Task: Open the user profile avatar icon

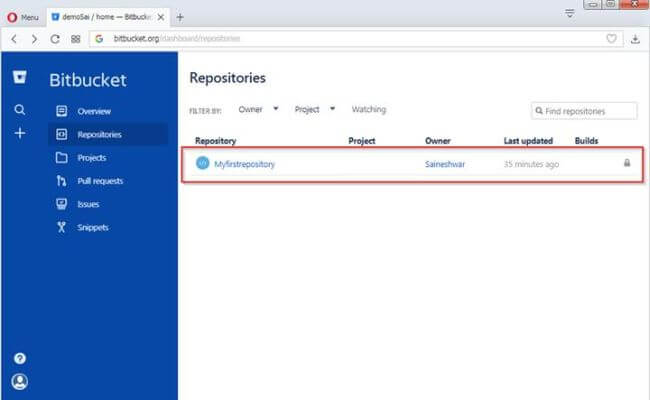Action: 19,381
